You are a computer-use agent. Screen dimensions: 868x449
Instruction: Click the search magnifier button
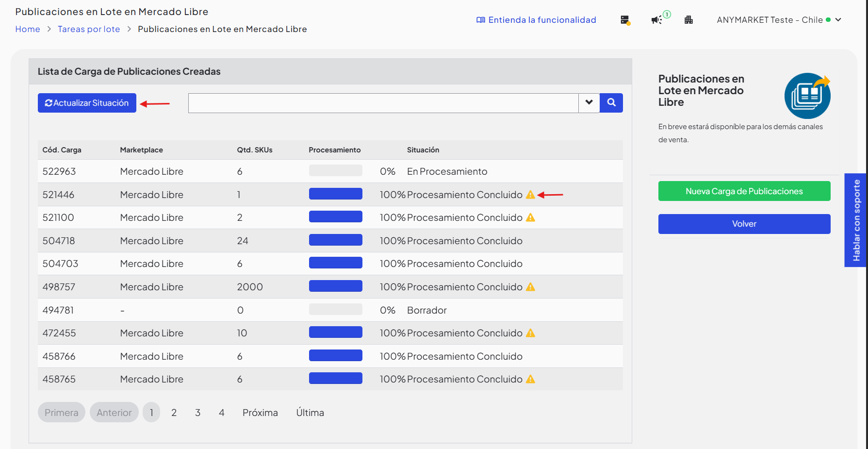611,103
